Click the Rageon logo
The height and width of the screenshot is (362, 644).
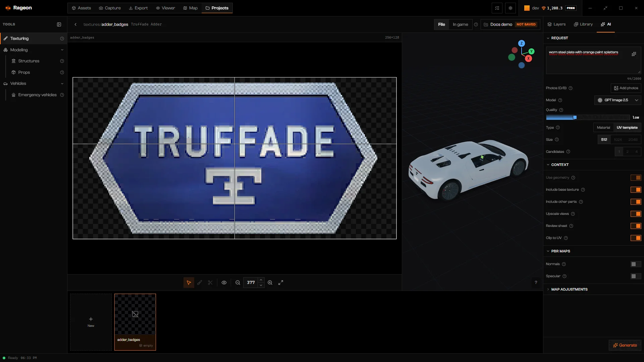(19, 8)
